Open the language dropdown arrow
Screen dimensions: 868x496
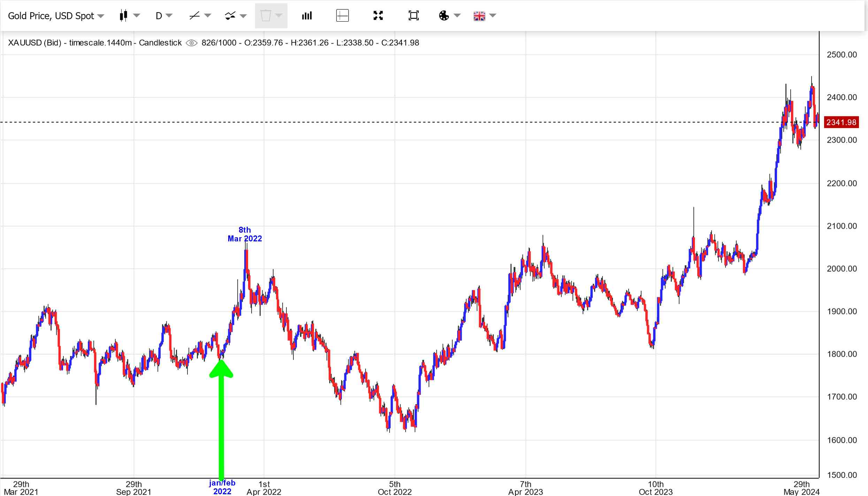tap(493, 16)
